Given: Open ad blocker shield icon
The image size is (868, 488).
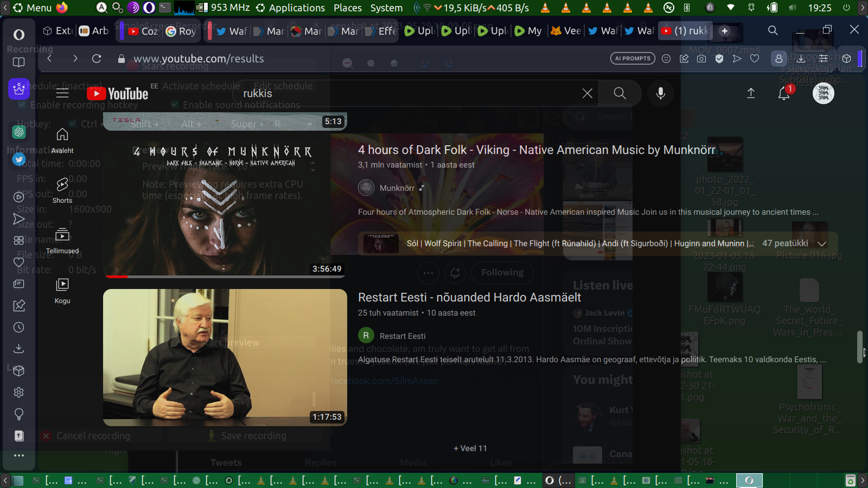Looking at the screenshot, I should [719, 59].
